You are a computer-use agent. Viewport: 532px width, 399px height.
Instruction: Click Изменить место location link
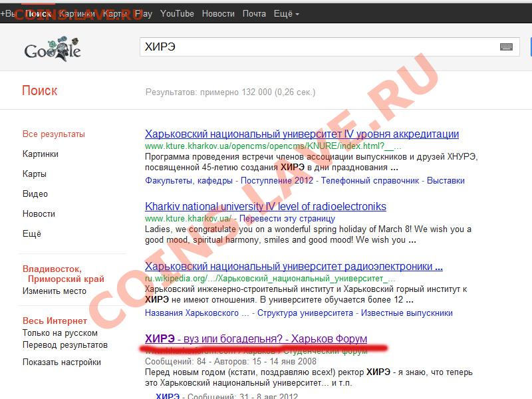55,291
